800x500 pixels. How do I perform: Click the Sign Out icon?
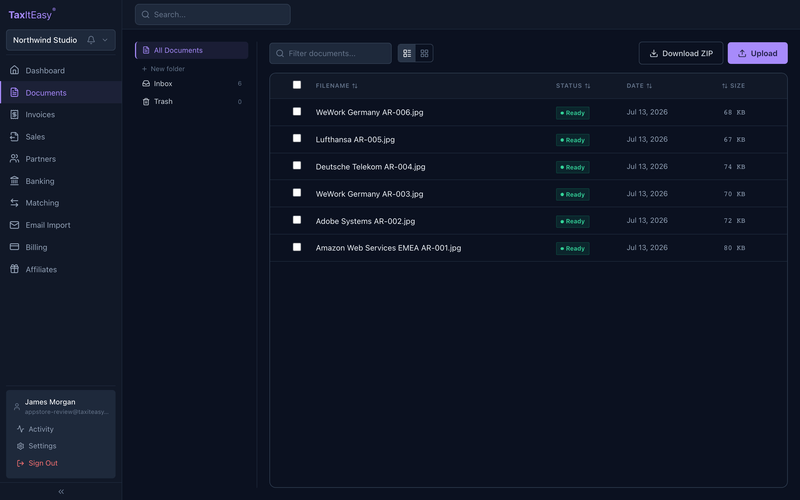coord(20,463)
